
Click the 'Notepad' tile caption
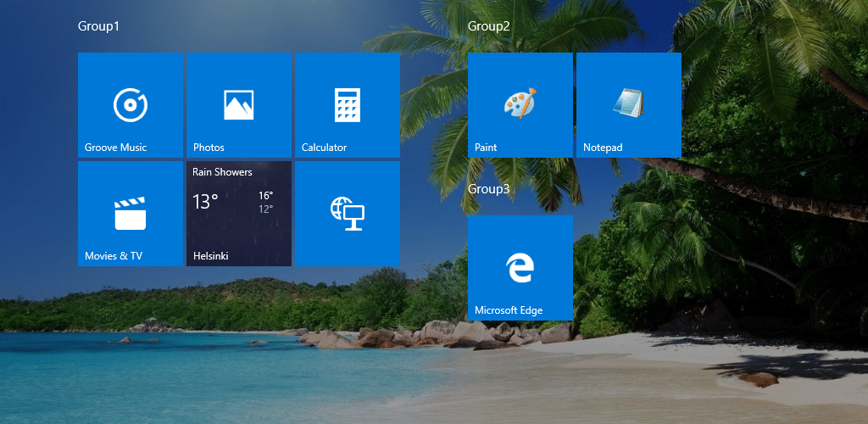pyautogui.click(x=603, y=148)
